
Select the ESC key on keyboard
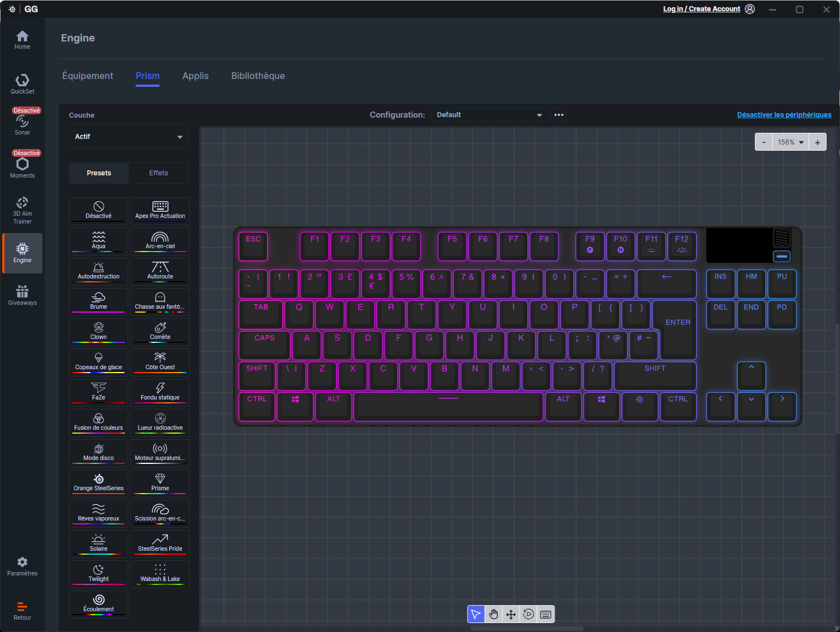coord(253,247)
